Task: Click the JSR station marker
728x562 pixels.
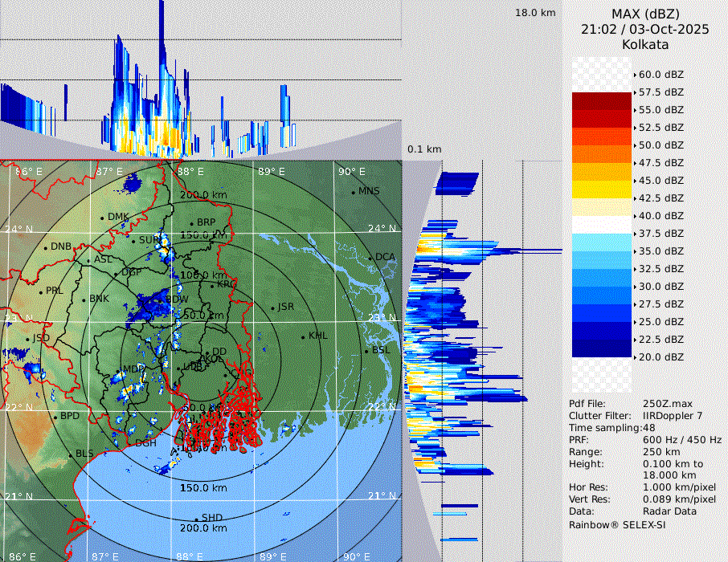Action: [272, 307]
